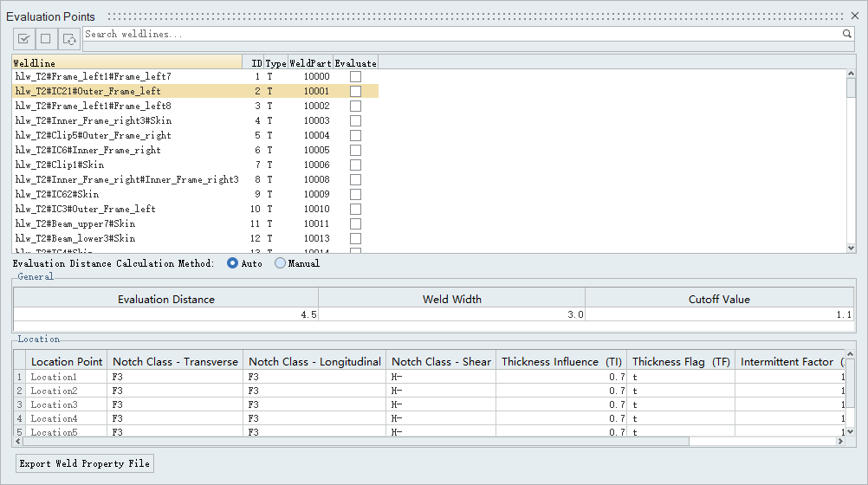This screenshot has width=868, height=485.
Task: Enable Evaluate for hlw_T2#Frame_left1#Frame_left7
Action: (x=355, y=77)
